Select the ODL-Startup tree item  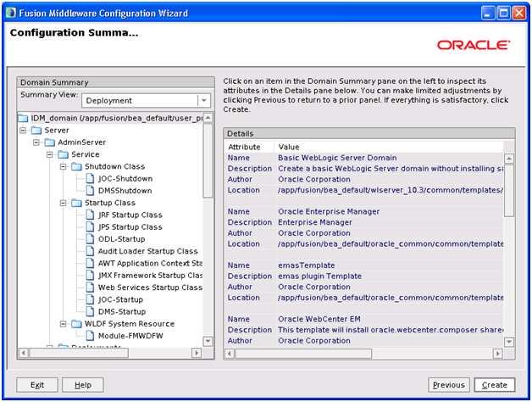tap(121, 239)
